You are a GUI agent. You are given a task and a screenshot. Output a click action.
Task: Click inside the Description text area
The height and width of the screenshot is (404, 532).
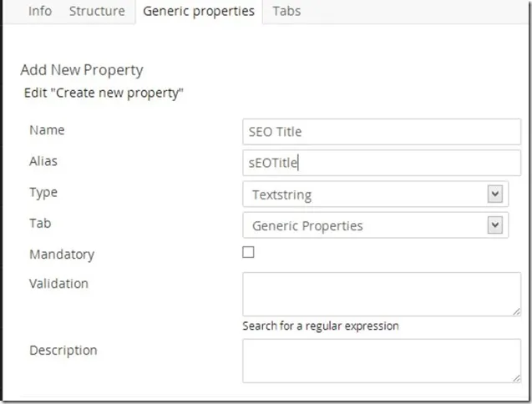381,361
